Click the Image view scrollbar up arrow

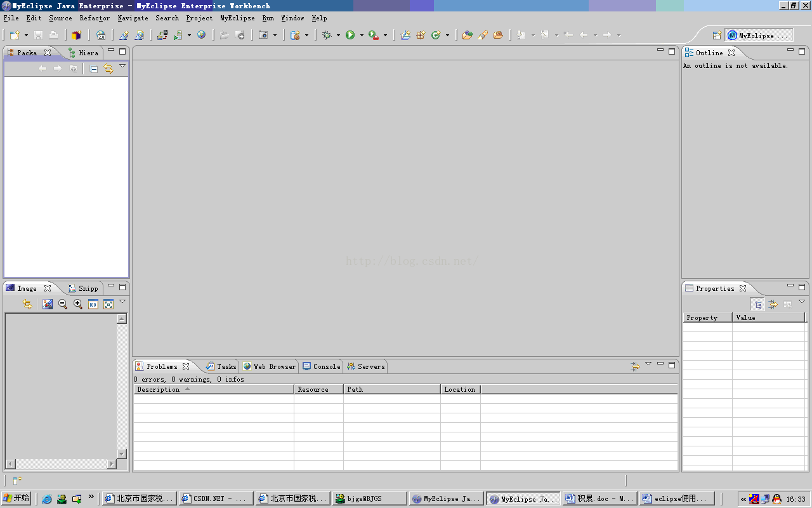click(x=122, y=319)
